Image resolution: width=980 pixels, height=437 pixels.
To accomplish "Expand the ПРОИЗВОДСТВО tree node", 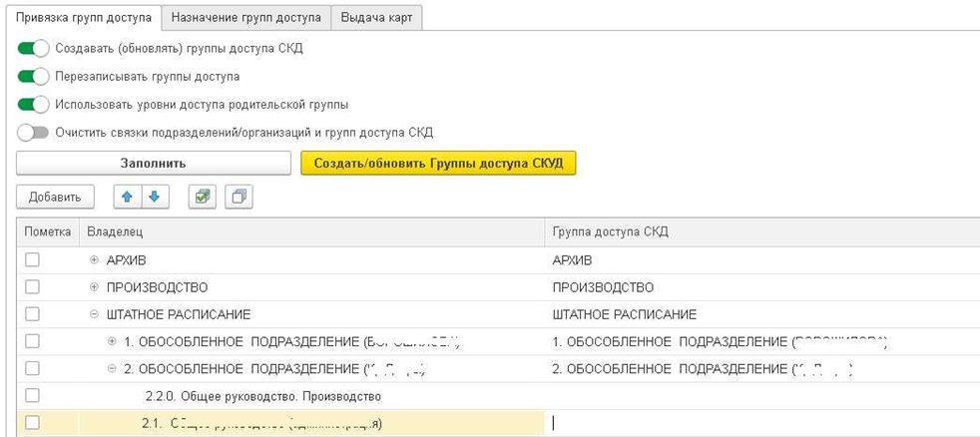I will click(95, 287).
